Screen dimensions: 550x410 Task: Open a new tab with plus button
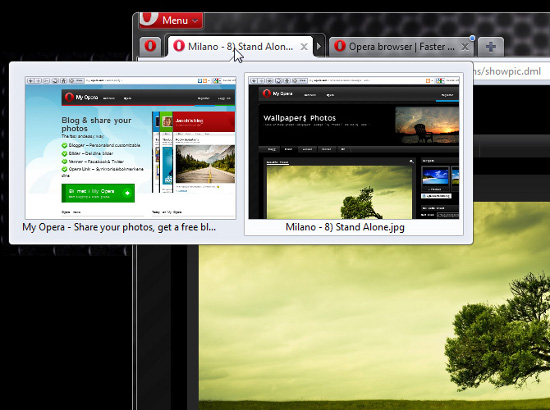click(x=491, y=47)
